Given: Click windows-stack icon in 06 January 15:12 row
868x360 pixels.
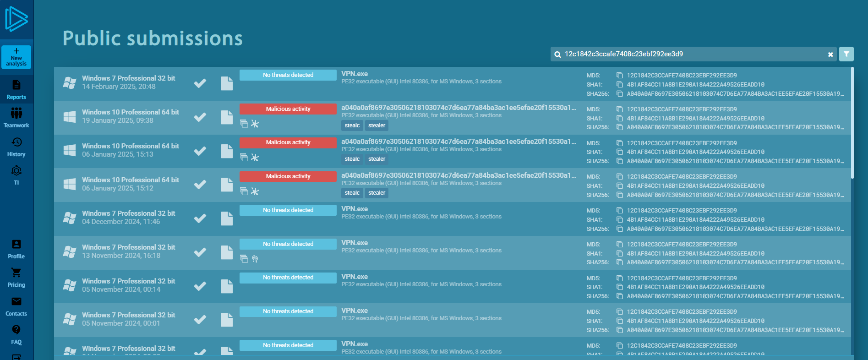Looking at the screenshot, I should 244,191.
